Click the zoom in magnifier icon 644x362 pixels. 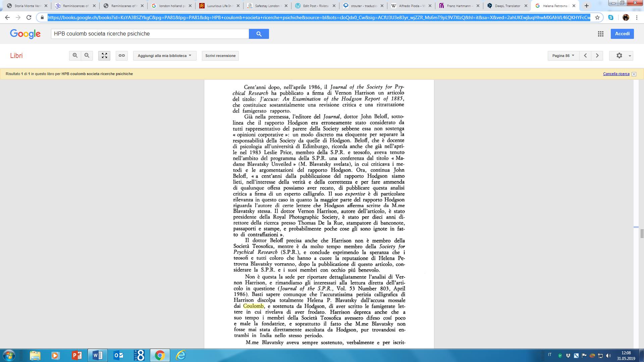point(75,56)
